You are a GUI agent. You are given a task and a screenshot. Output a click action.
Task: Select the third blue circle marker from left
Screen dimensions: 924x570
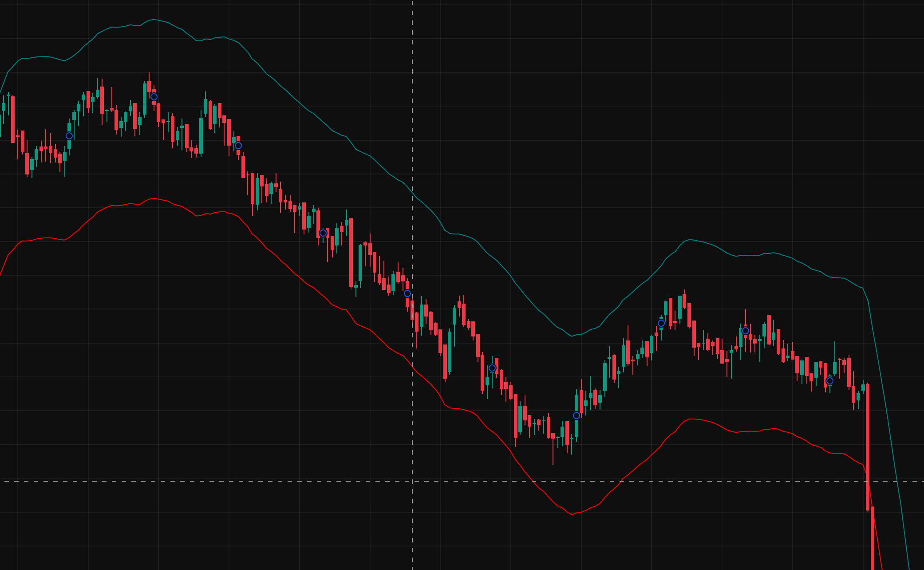pyautogui.click(x=238, y=146)
